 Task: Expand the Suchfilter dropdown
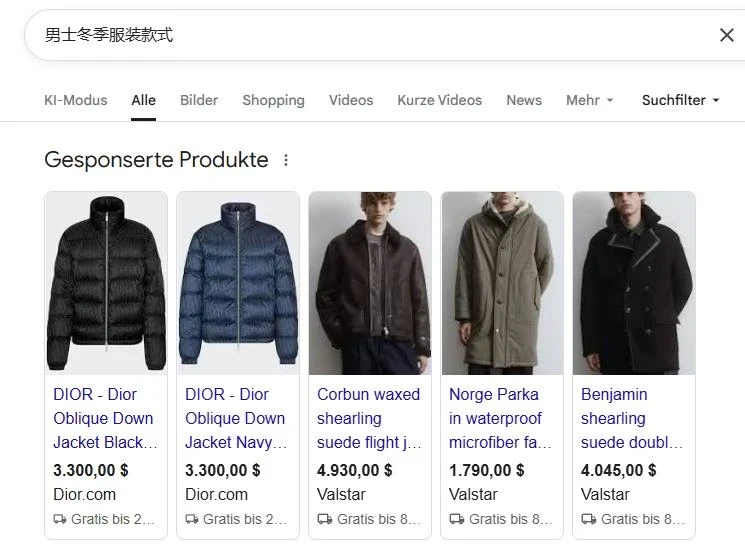pyautogui.click(x=680, y=100)
